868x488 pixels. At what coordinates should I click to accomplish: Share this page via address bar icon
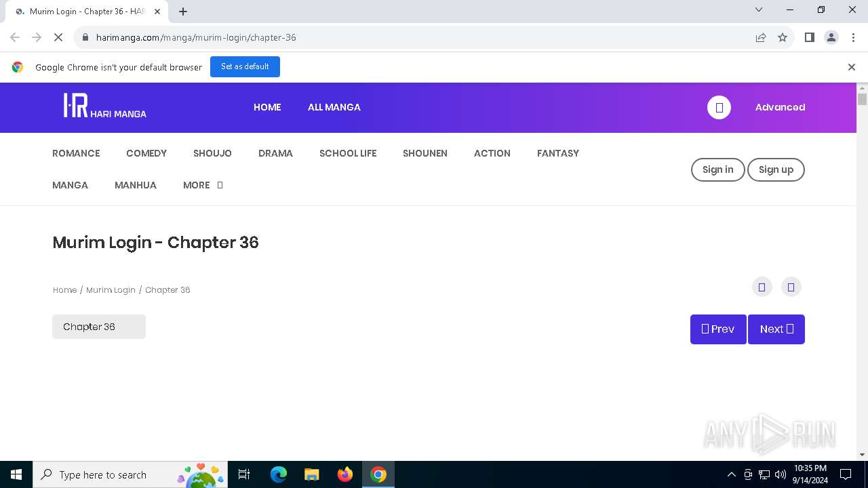click(761, 37)
